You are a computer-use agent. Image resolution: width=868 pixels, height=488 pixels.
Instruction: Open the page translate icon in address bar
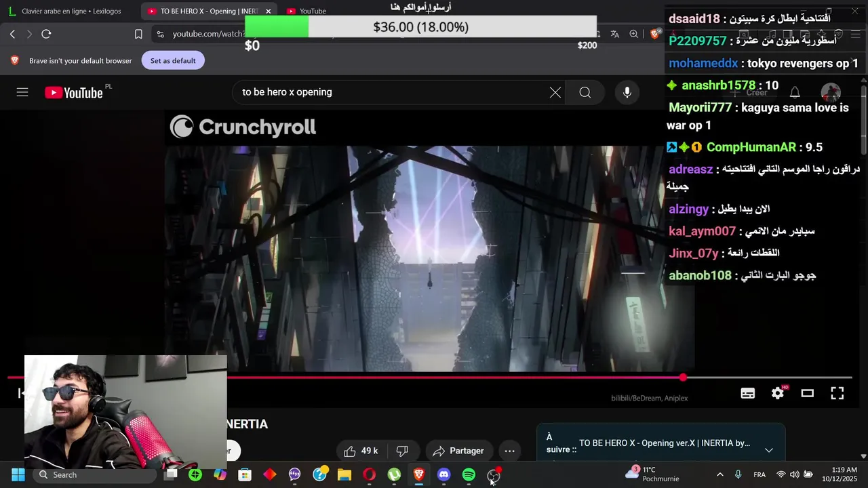(614, 34)
